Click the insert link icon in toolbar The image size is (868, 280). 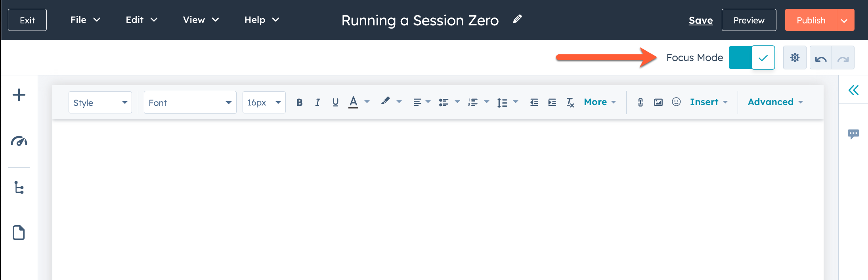click(640, 102)
